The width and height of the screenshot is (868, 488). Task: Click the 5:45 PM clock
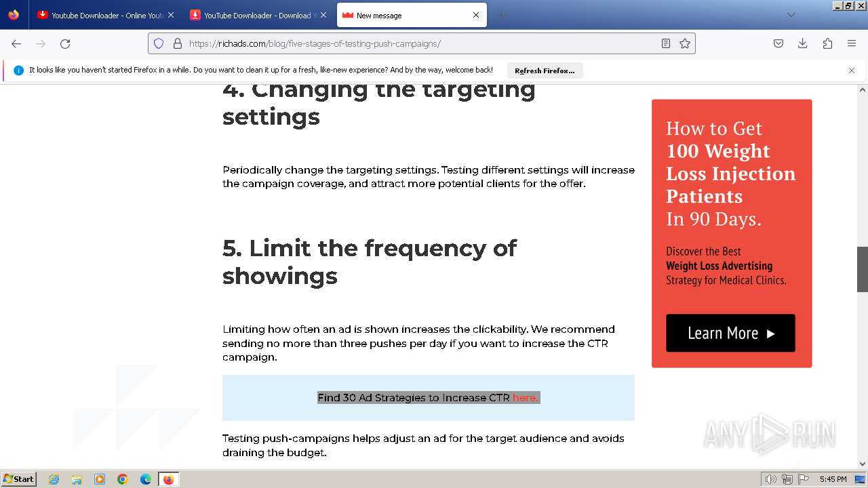(x=833, y=479)
